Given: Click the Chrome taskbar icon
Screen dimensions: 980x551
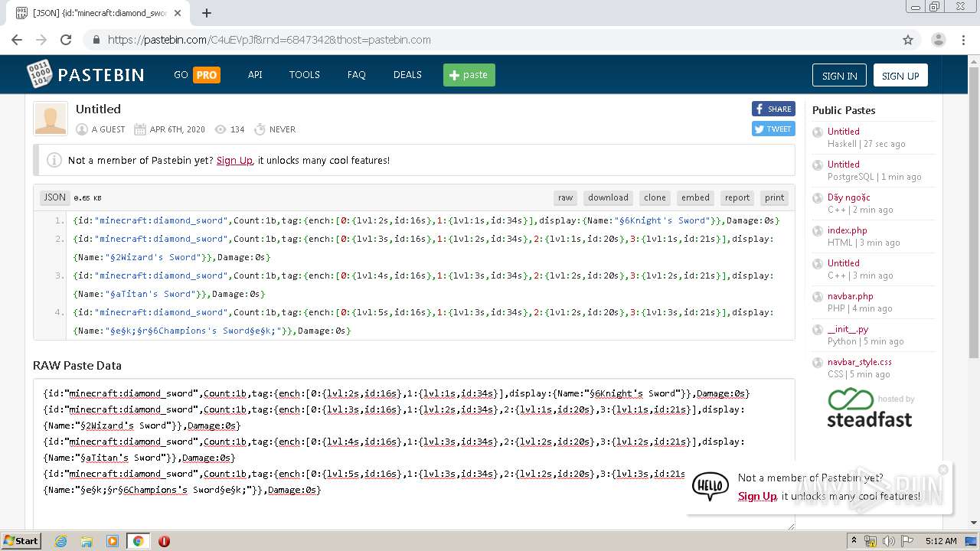Looking at the screenshot, I should (x=138, y=541).
